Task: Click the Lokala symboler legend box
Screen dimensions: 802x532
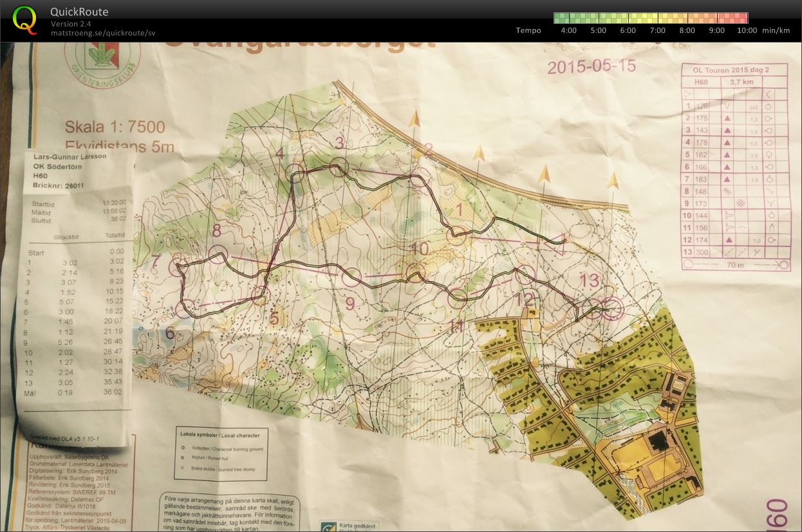Action: point(231,453)
